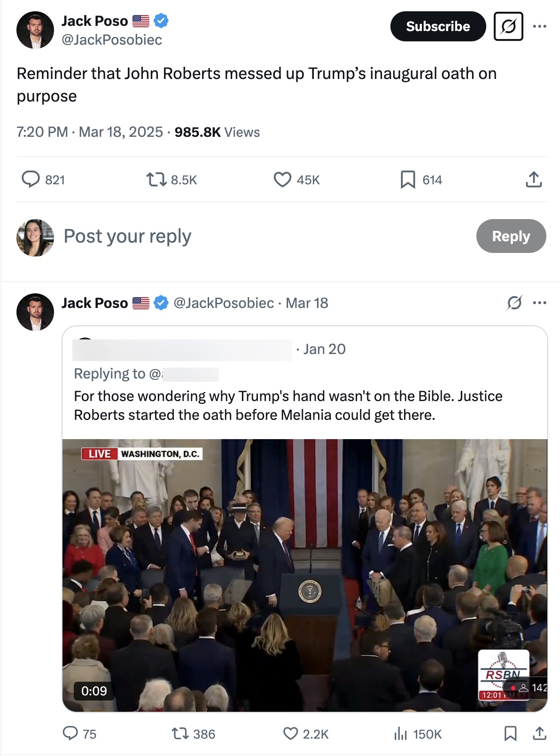Viewport: 560px width, 756px height.
Task: Bookmark the main post showing 614 bookmarks
Action: (408, 180)
